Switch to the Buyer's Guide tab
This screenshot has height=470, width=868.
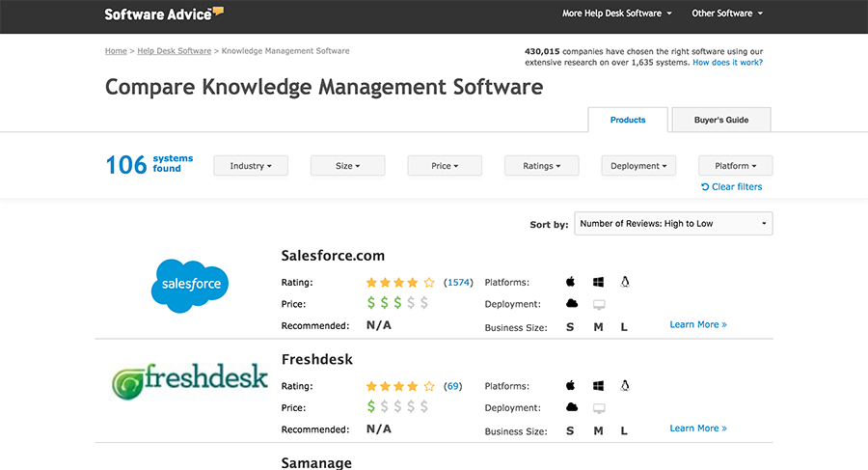tap(721, 120)
